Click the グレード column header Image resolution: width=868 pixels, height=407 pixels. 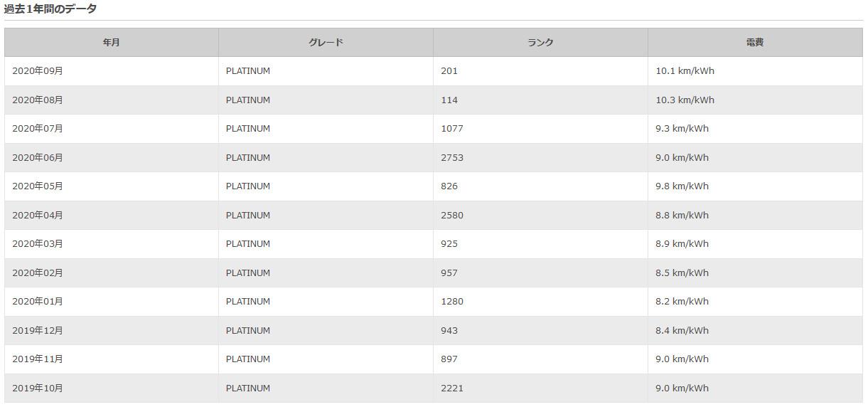pyautogui.click(x=326, y=43)
